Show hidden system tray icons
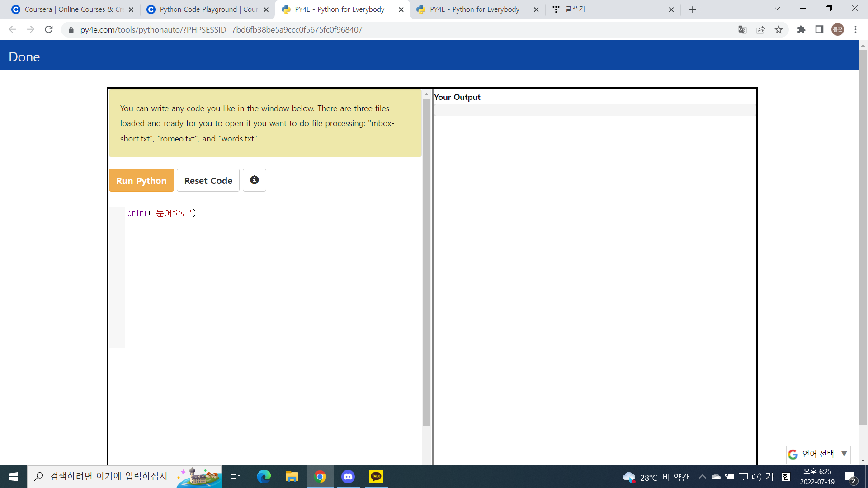 click(x=702, y=477)
